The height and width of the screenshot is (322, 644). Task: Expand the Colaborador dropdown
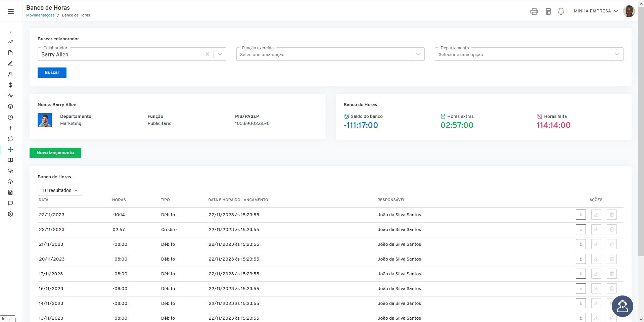coord(220,54)
